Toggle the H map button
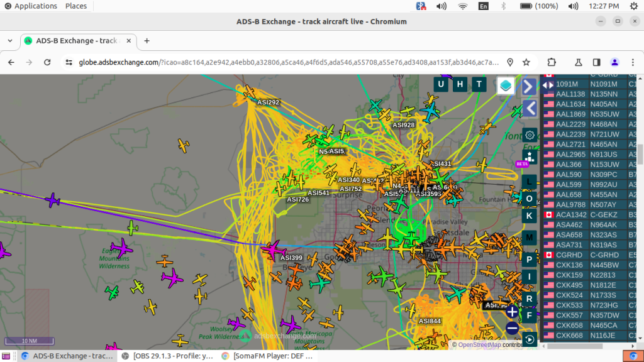This screenshot has width=644, height=362. click(460, 85)
